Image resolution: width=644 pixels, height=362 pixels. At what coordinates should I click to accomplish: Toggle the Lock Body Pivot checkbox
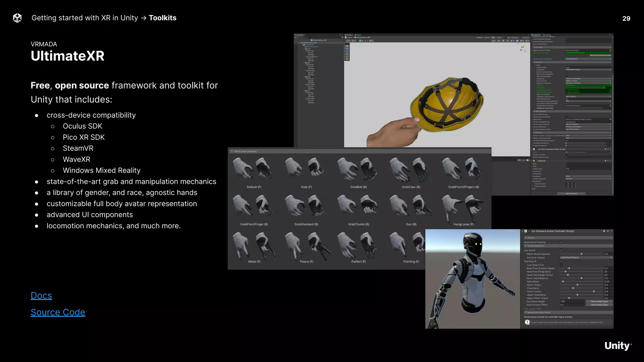point(561,265)
